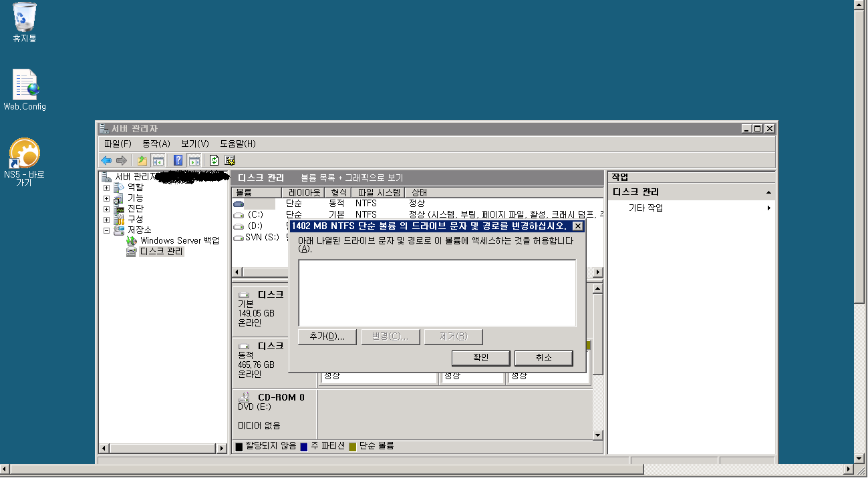Screen dimensions: 868x478
Task: Click the 파일 시스템 column header
Action: 378,192
